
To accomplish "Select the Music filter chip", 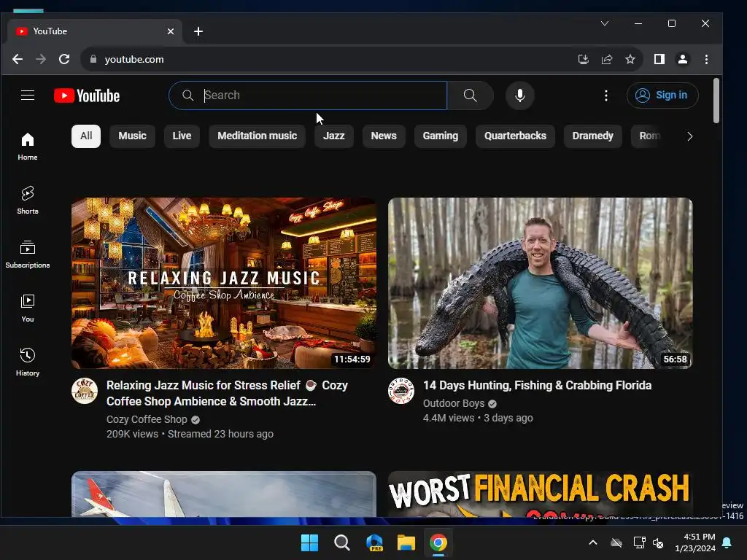I will tap(133, 136).
